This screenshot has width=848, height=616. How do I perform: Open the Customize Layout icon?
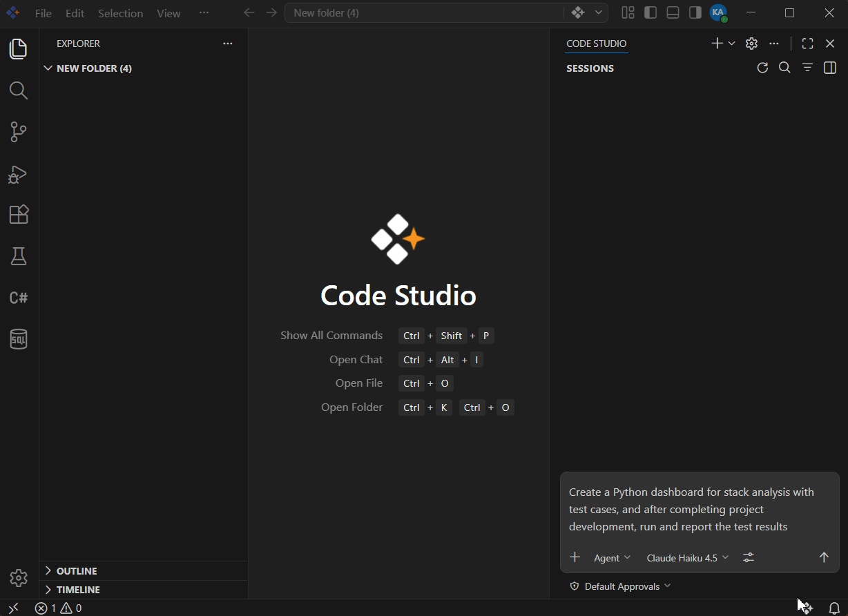(x=628, y=12)
